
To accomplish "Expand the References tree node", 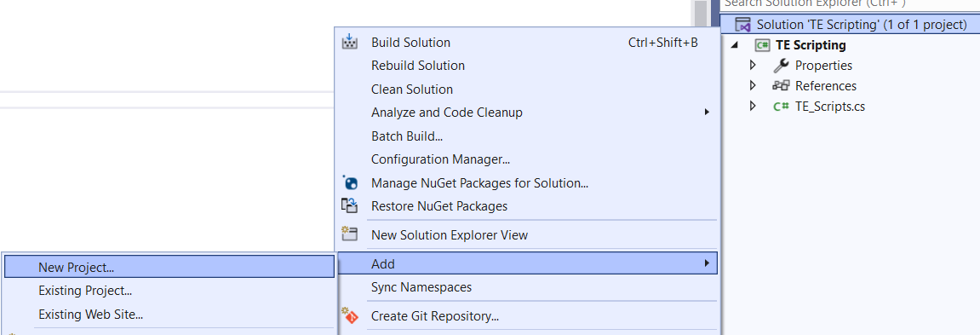I will click(753, 85).
